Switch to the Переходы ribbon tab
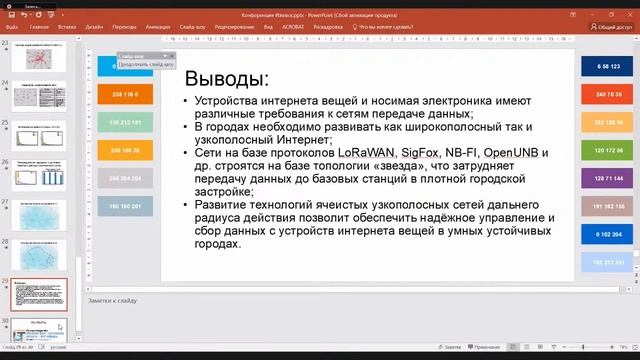This screenshot has height=360, width=640. 124,27
